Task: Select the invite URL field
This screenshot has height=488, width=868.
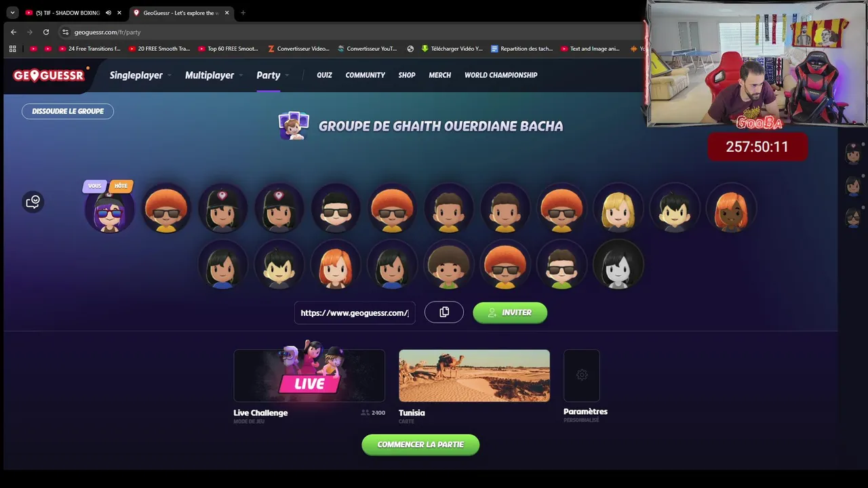Action: click(x=355, y=312)
